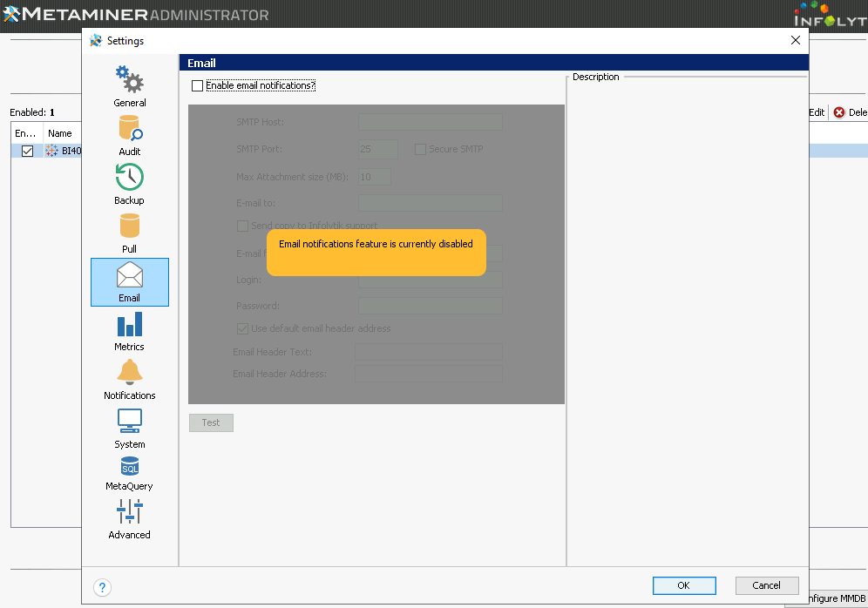Screen dimensions: 868x608
Task: Open the Metrics settings section
Action: 130,331
